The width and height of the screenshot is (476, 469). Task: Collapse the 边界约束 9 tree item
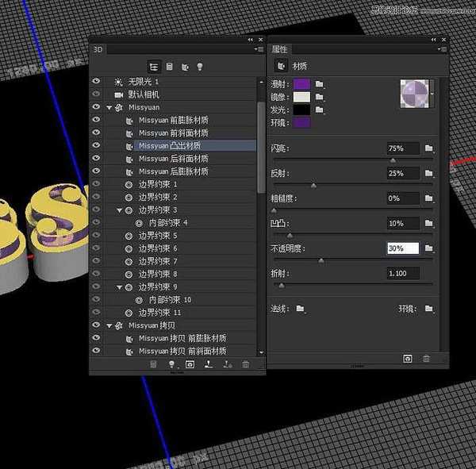(x=121, y=287)
